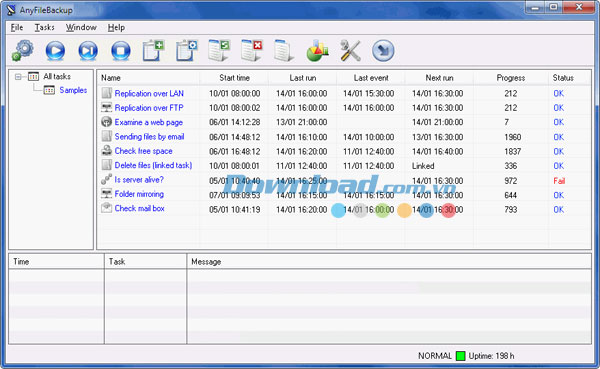The height and width of the screenshot is (369, 600).
Task: Sort by the Next run column header
Action: pos(439,78)
